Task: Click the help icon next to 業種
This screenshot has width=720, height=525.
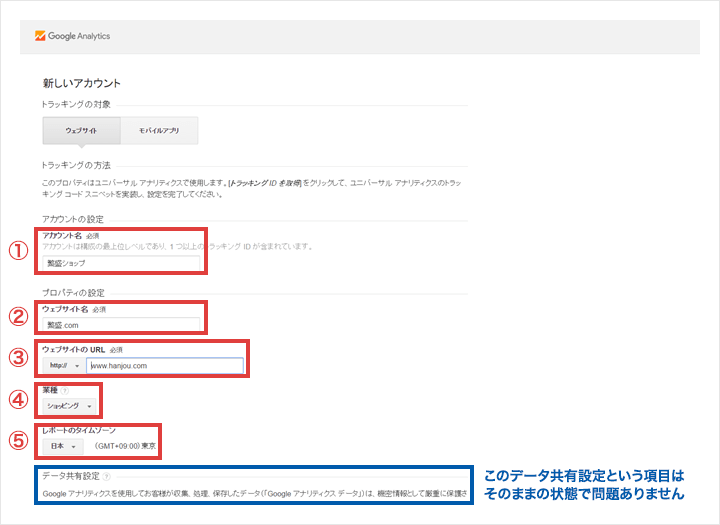Action: (x=65, y=390)
